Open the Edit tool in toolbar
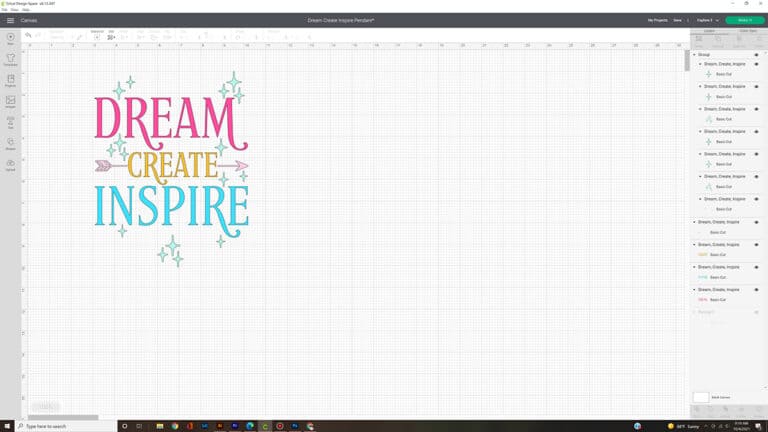 click(x=112, y=37)
